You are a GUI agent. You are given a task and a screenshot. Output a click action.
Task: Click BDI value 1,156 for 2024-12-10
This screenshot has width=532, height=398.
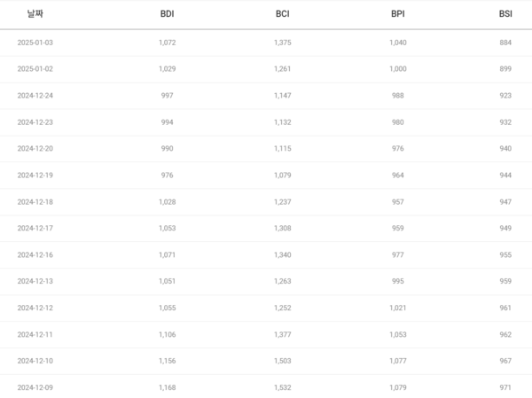[x=168, y=362]
